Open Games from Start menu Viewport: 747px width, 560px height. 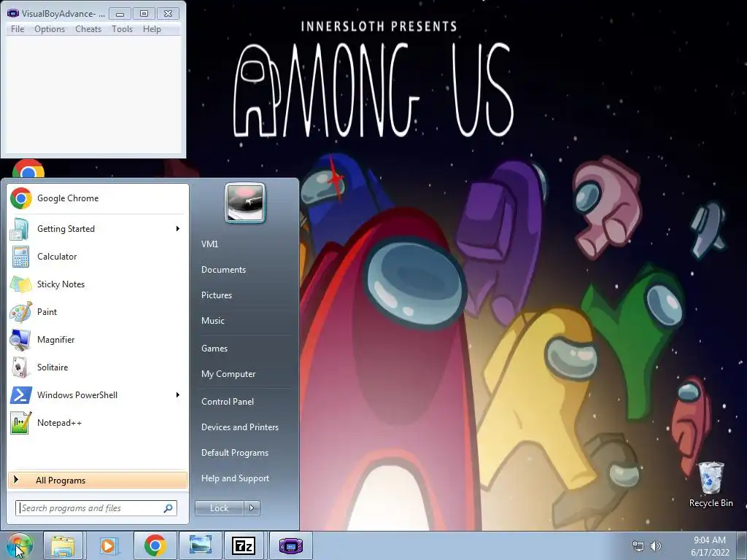click(214, 349)
